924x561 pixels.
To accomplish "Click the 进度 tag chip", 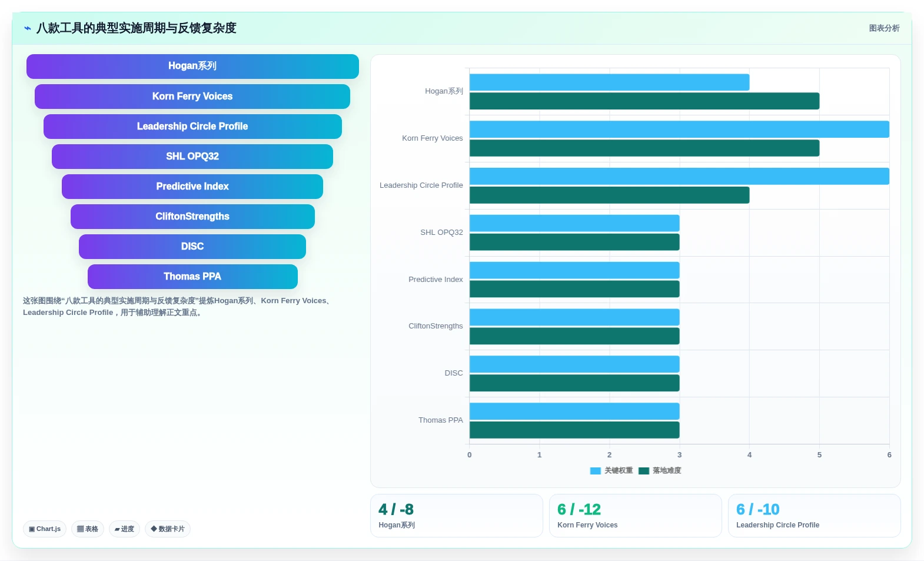I will pos(124,529).
